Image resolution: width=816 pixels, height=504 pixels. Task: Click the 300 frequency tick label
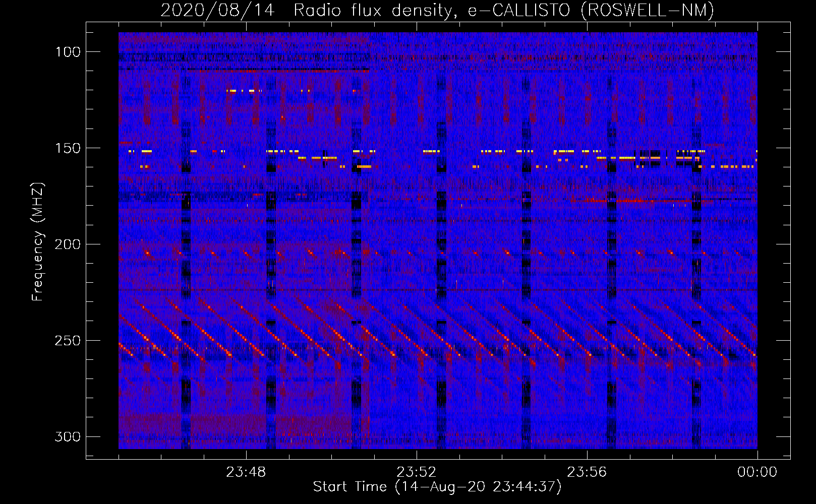coord(68,436)
